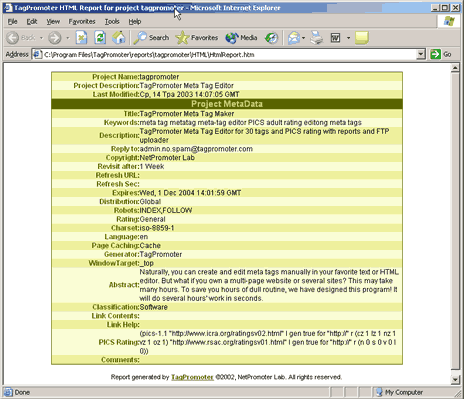Expand the Forward history dropdown arrow
464x399 pixels.
68,38
